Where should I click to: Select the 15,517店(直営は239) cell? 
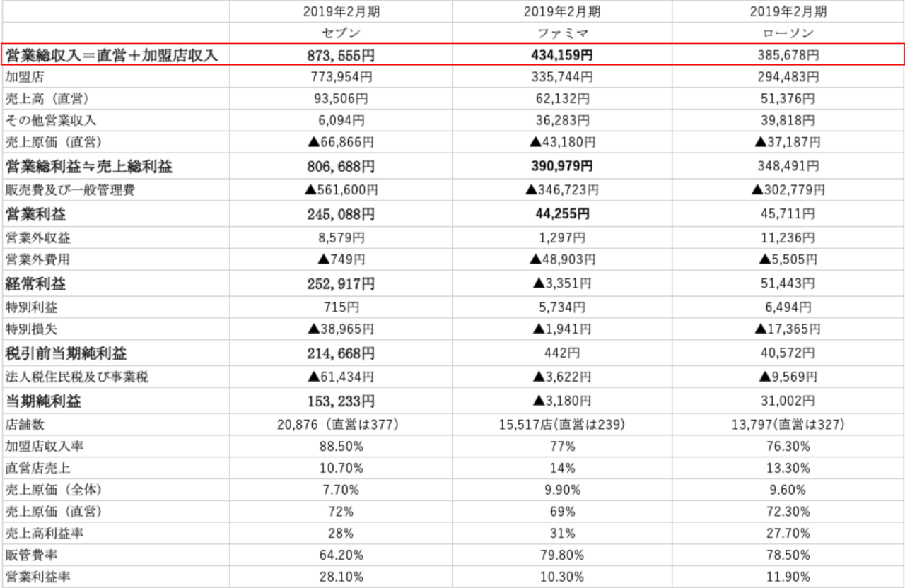click(562, 425)
